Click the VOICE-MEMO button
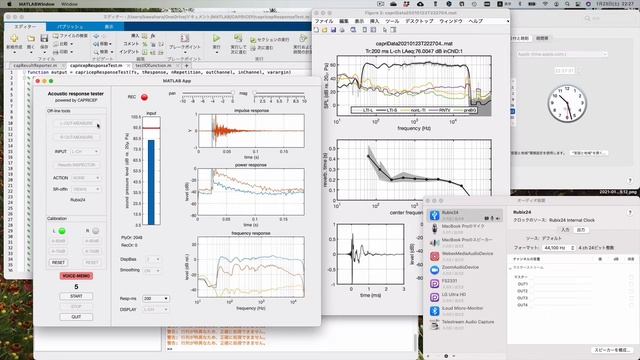The image size is (640, 360). [x=76, y=276]
